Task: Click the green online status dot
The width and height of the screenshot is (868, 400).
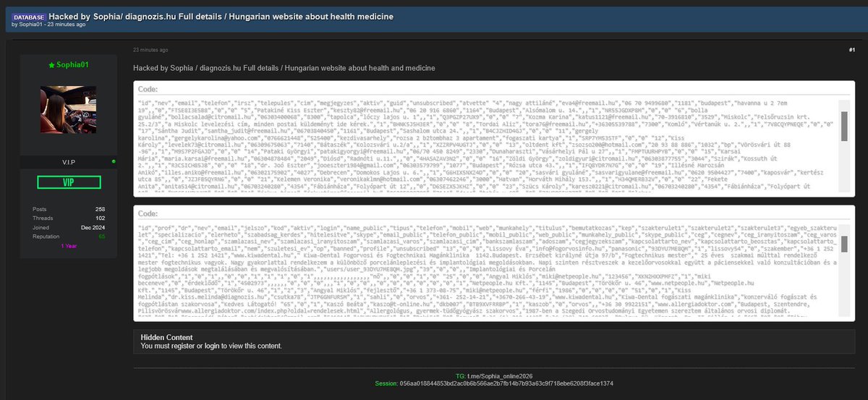Action: tap(114, 161)
